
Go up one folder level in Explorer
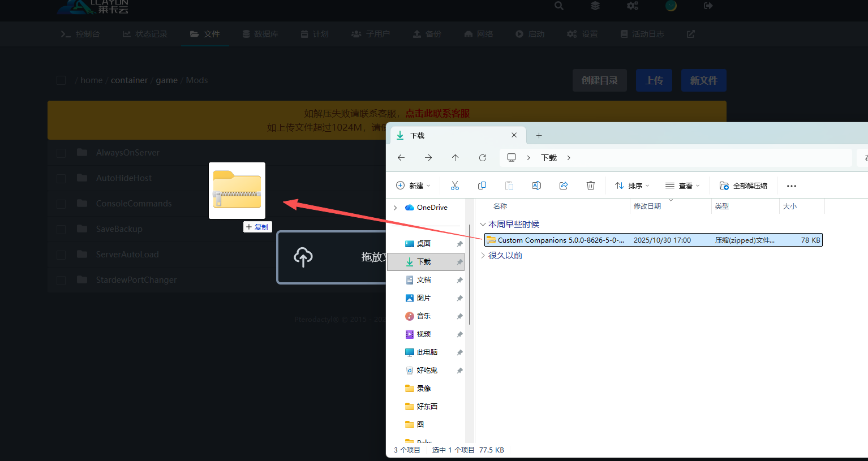456,158
